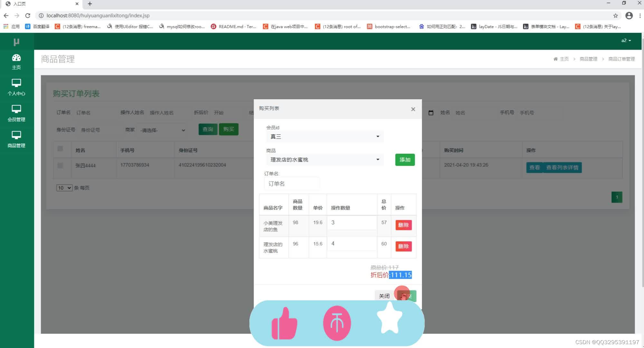Open the 10 条每页 page size dropdown

[x=64, y=188]
